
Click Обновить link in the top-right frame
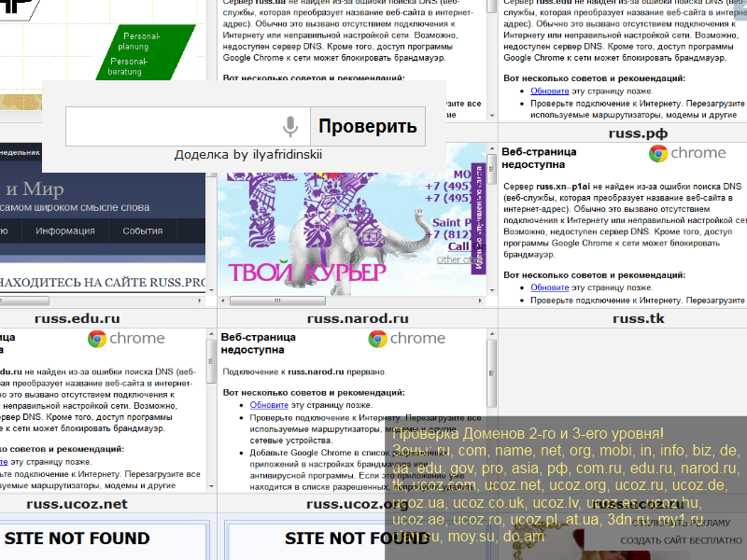(550, 91)
